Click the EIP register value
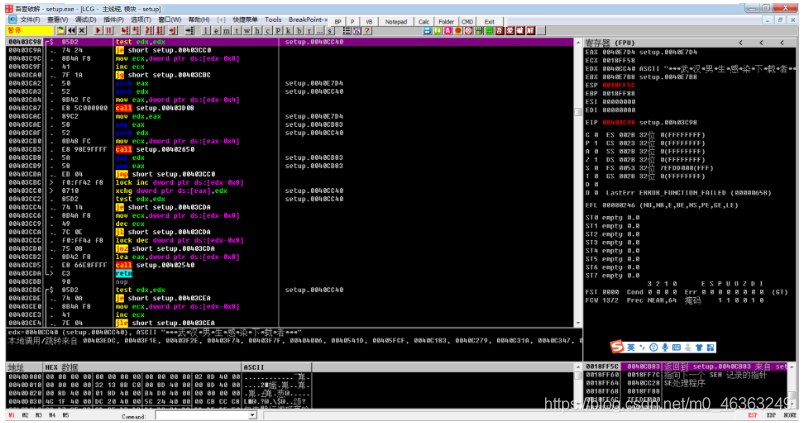This screenshot has height=423, width=802. 618,123
